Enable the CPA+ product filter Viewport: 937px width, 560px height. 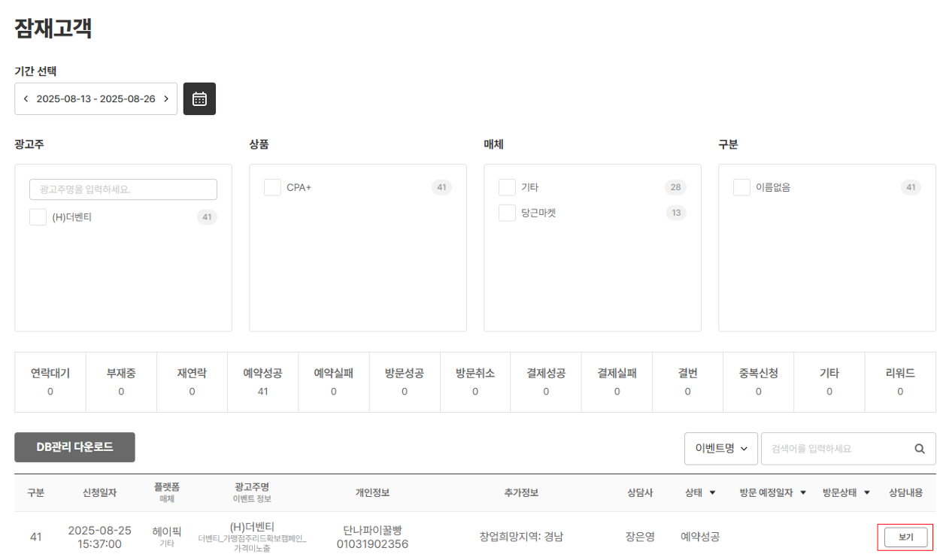point(272,187)
